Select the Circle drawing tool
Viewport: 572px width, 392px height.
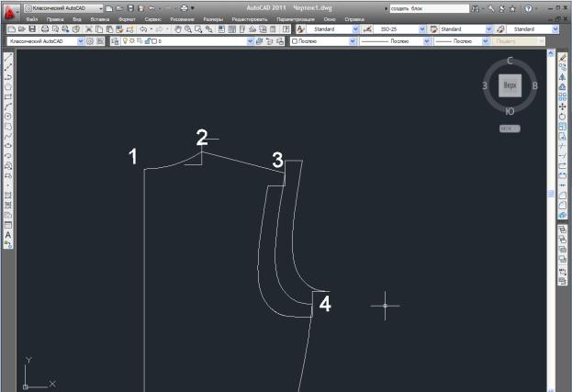8,117
